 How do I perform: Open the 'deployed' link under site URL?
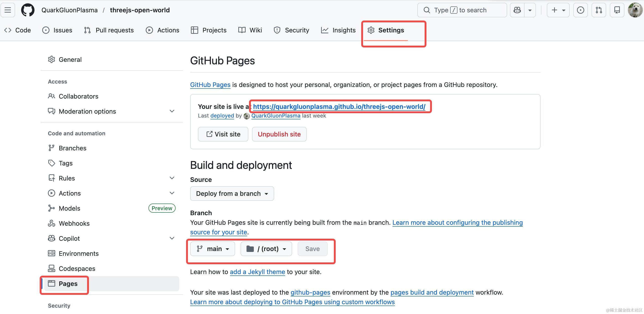tap(222, 116)
